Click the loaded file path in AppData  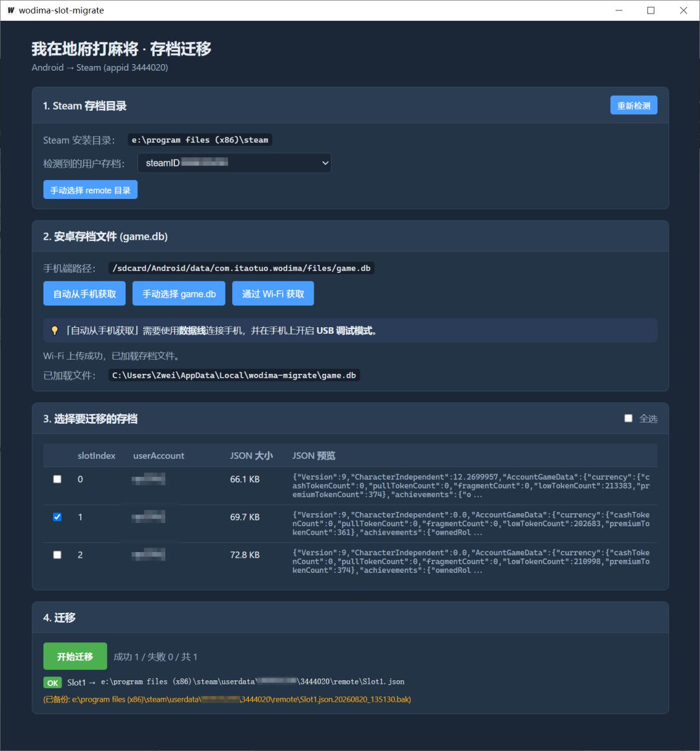[234, 375]
